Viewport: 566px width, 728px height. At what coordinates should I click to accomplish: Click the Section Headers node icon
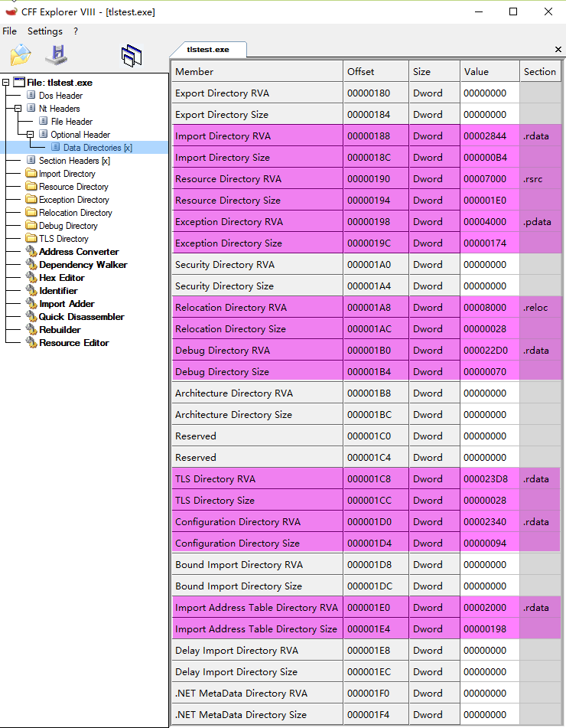point(31,160)
